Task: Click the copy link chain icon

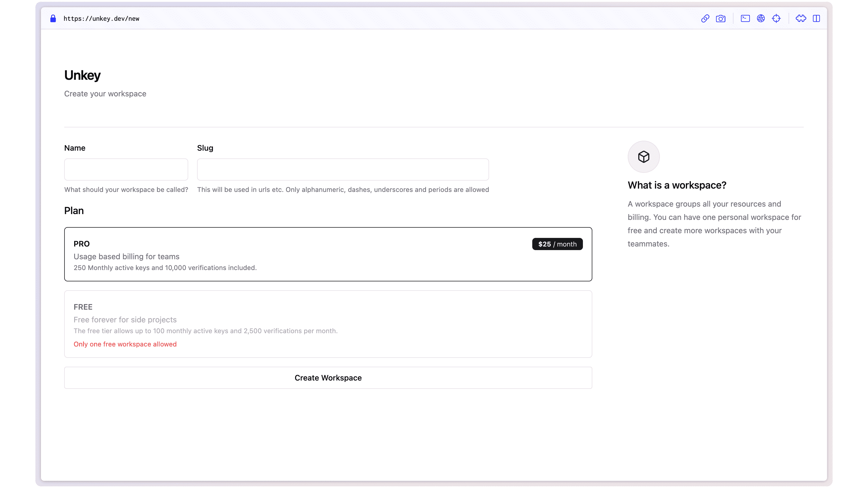Action: coord(705,19)
